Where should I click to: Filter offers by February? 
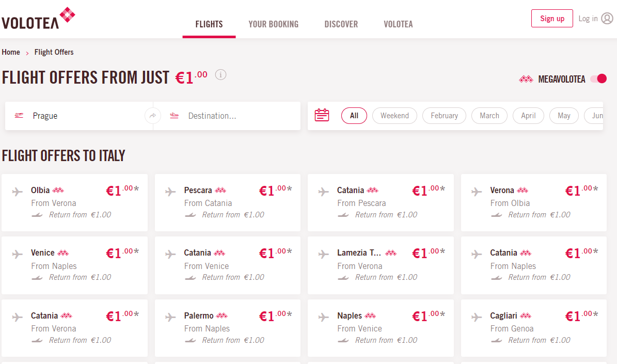pos(444,116)
